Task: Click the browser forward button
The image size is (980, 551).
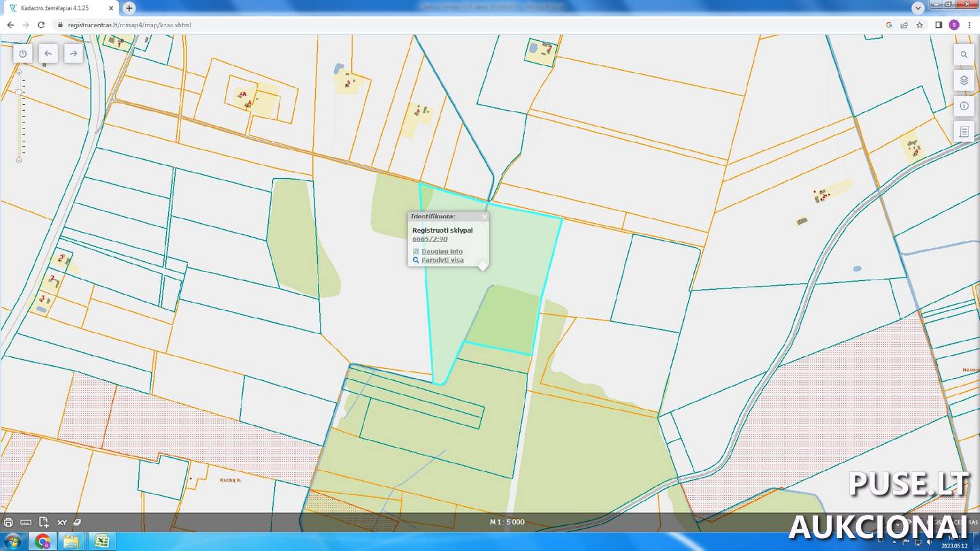Action: click(x=25, y=25)
